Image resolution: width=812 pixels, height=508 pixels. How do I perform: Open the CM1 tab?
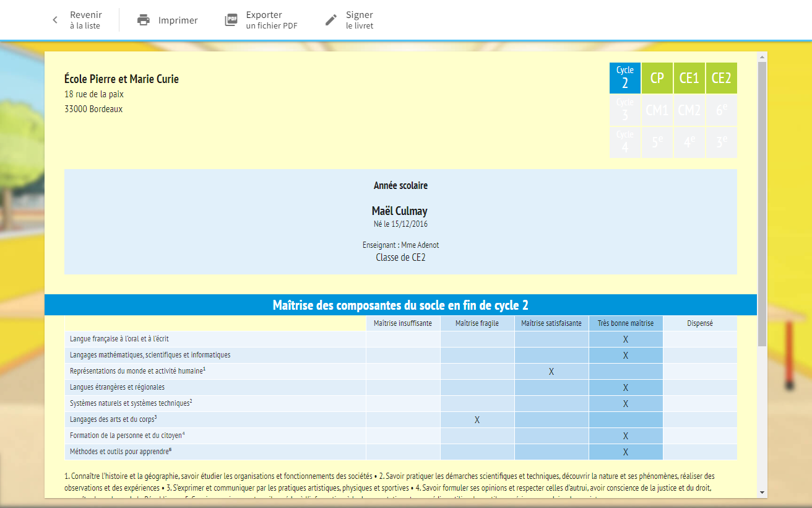point(657,110)
